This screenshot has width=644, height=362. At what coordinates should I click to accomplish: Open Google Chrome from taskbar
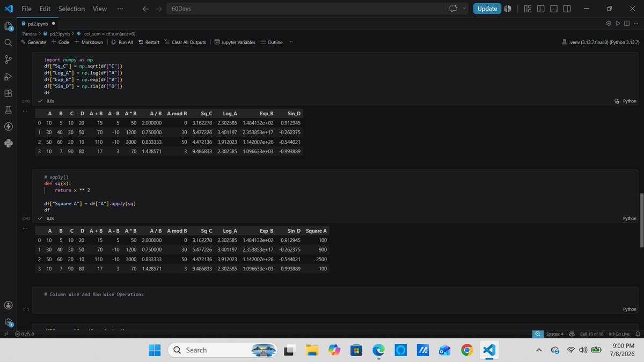coord(467,350)
